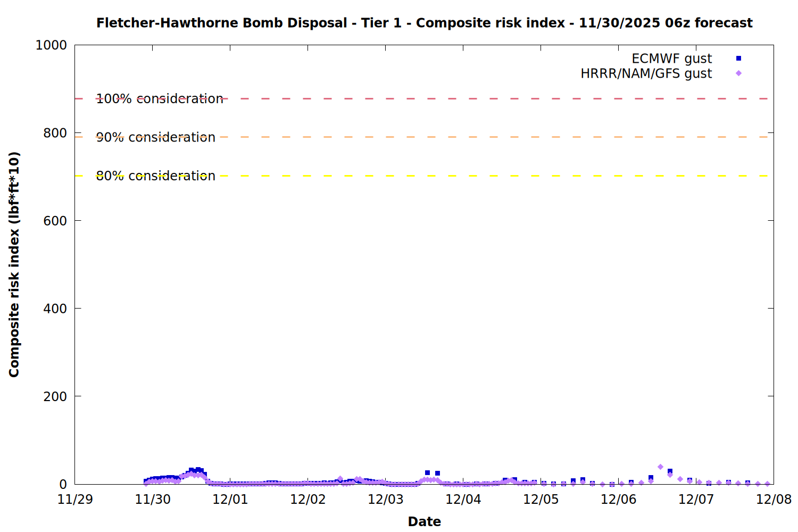Image resolution: width=798 pixels, height=532 pixels.
Task: Click the purple diamond HRRR/NAM/GFS legend marker
Action: click(738, 73)
